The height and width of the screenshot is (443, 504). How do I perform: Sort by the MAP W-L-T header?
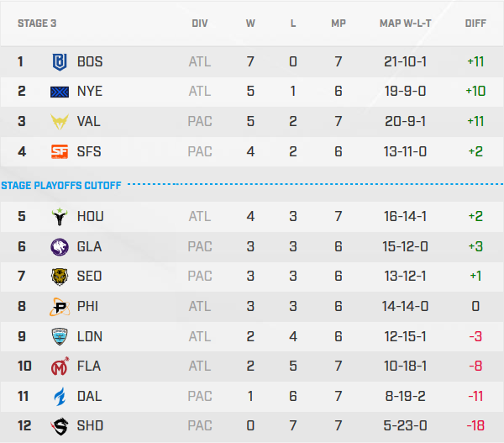click(x=406, y=24)
